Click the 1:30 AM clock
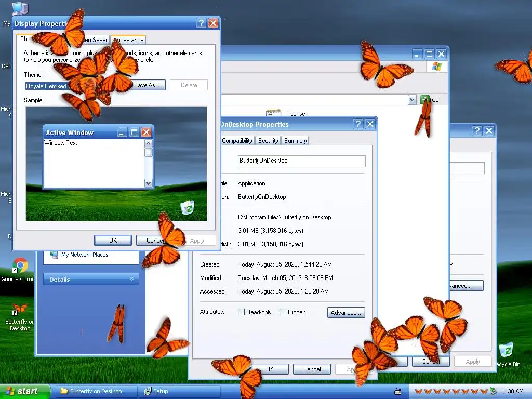 (x=513, y=391)
